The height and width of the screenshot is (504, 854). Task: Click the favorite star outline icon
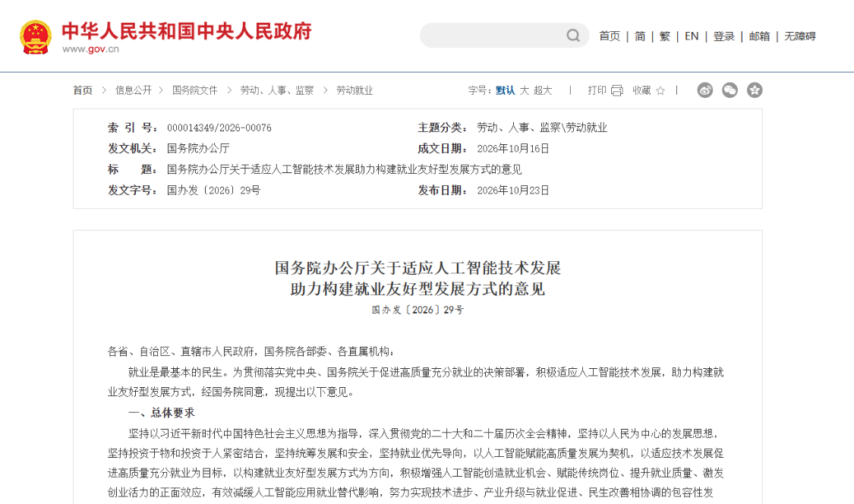[x=660, y=91]
